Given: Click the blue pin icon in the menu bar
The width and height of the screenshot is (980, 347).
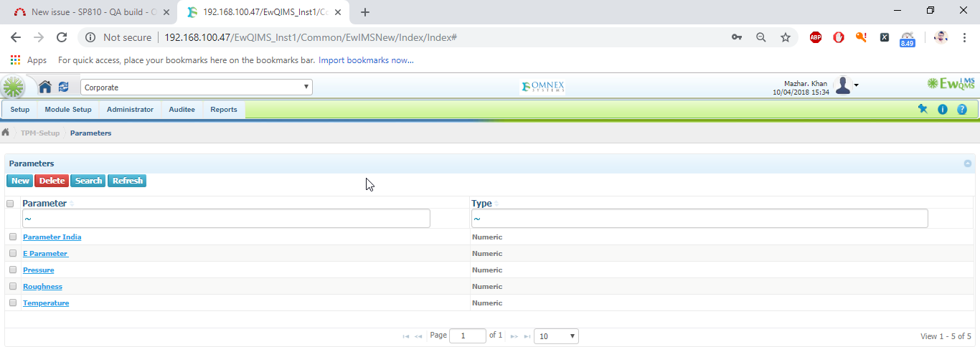Looking at the screenshot, I should (x=923, y=109).
